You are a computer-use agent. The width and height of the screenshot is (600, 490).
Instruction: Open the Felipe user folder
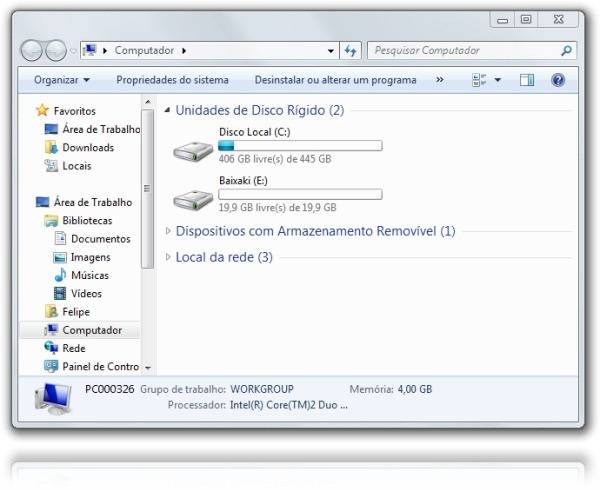(67, 312)
